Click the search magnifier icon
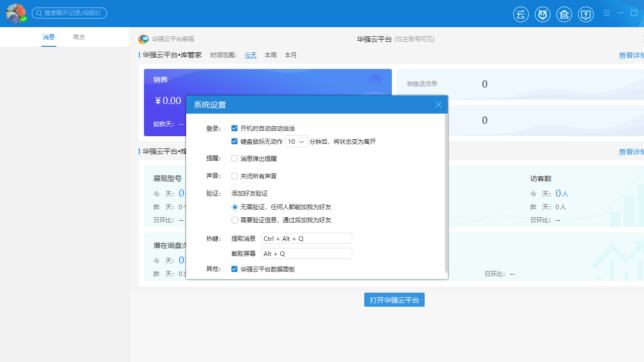 click(x=39, y=13)
